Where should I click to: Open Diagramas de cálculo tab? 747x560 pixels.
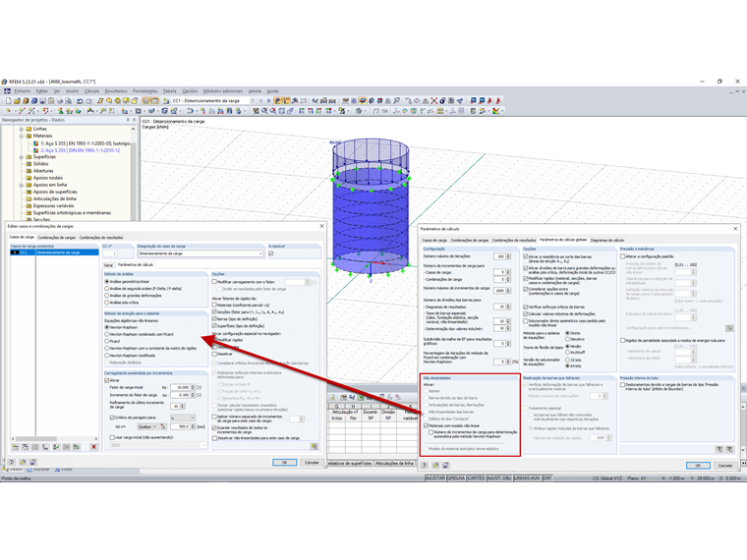[x=607, y=240]
